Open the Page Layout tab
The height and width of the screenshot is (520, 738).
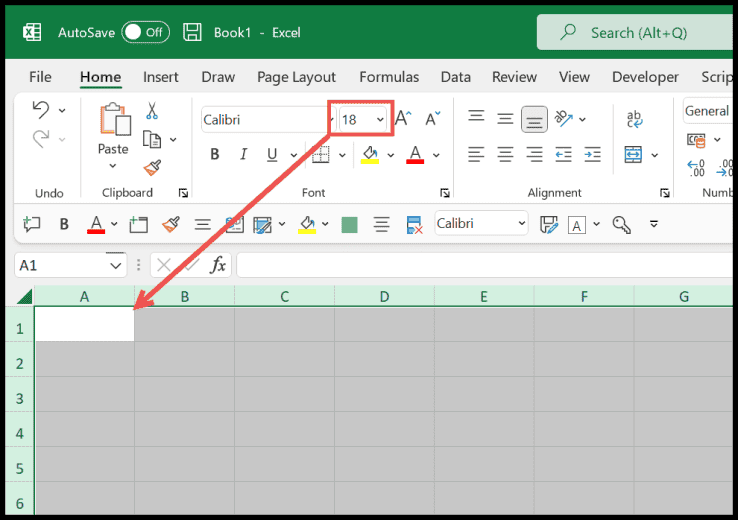coord(296,77)
